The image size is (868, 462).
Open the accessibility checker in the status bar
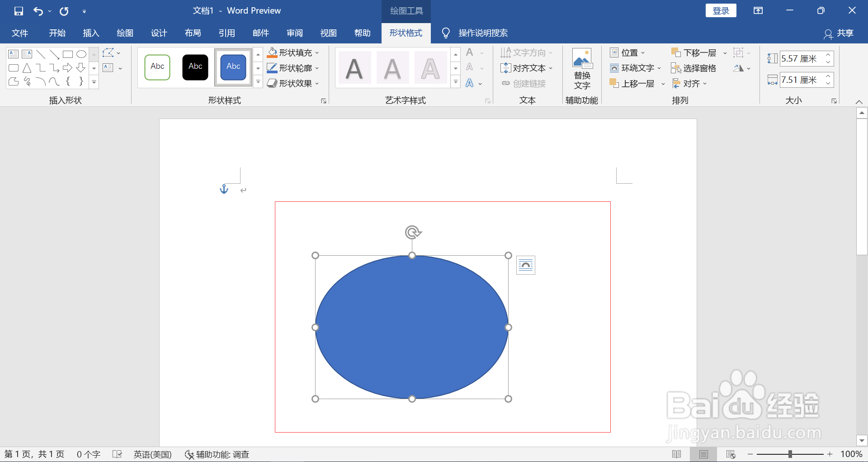[x=217, y=454]
